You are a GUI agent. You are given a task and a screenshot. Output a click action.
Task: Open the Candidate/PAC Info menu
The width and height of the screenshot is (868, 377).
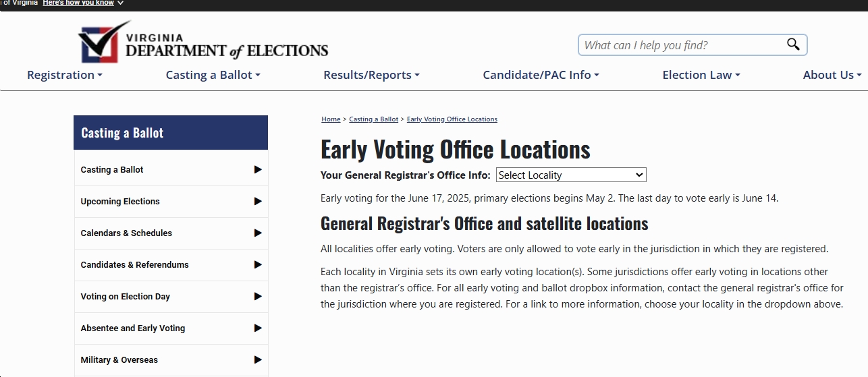click(541, 75)
